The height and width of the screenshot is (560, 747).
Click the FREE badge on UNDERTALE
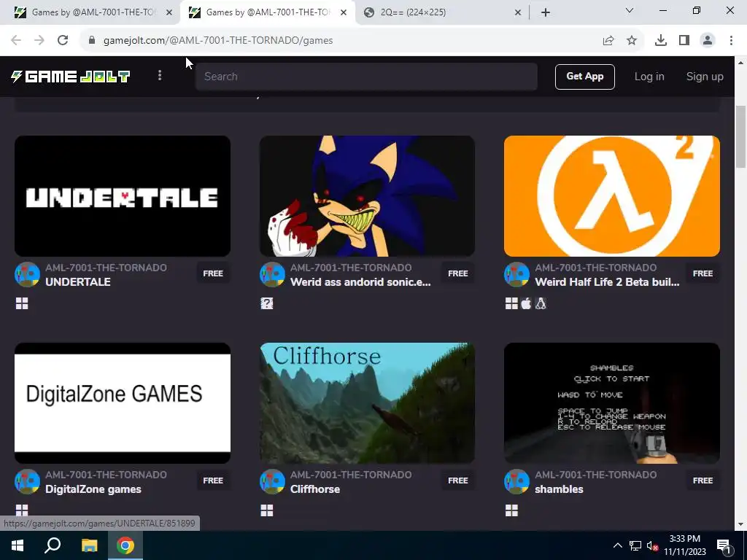click(213, 273)
